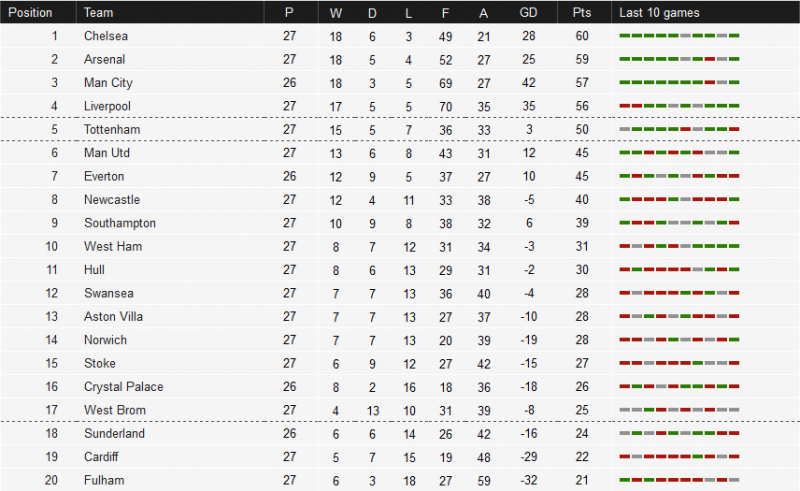Image resolution: width=800 pixels, height=491 pixels.
Task: Click Southampton's points value 39
Action: [582, 223]
